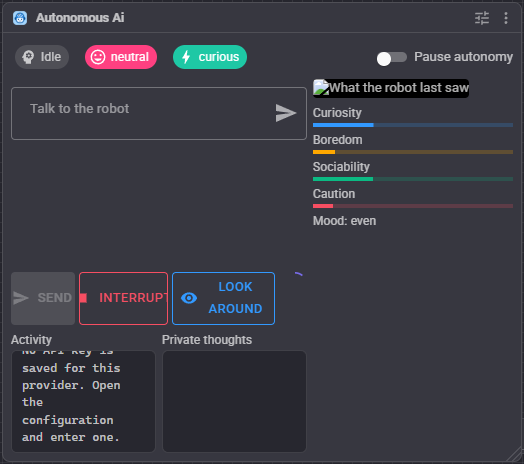The width and height of the screenshot is (524, 464).
Task: Click the Private thoughts heading
Action: click(207, 340)
